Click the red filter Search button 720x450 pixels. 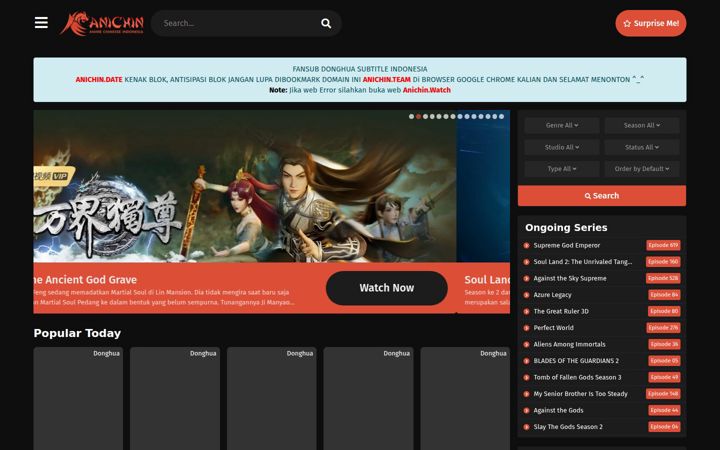(602, 196)
